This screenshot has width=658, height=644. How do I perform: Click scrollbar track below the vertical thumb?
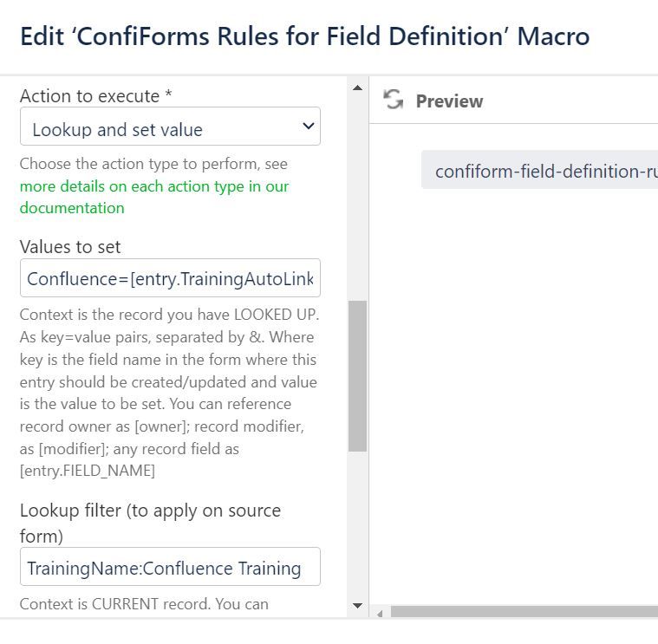point(357,520)
